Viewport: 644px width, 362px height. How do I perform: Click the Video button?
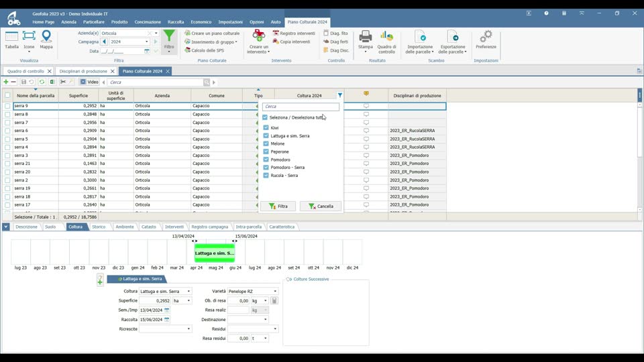[89, 82]
